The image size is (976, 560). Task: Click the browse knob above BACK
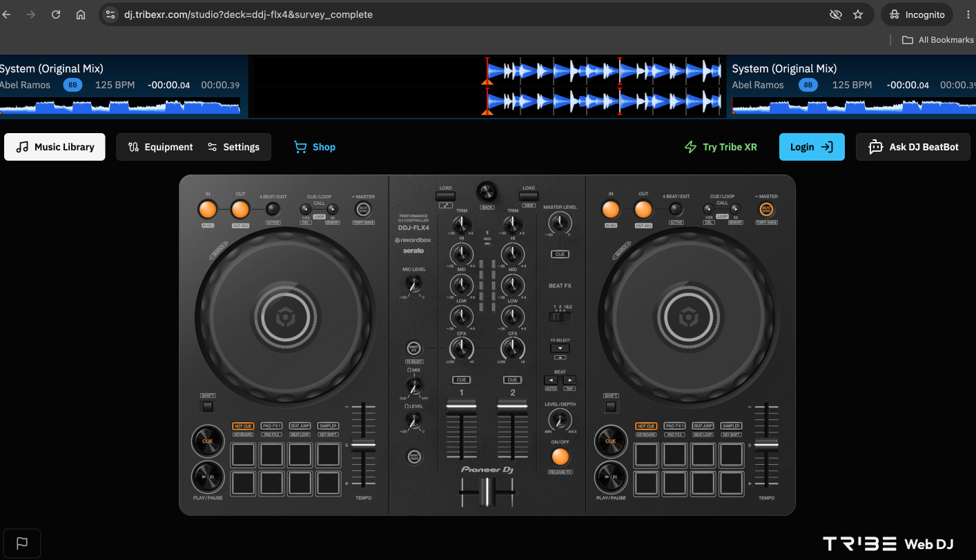(x=487, y=192)
